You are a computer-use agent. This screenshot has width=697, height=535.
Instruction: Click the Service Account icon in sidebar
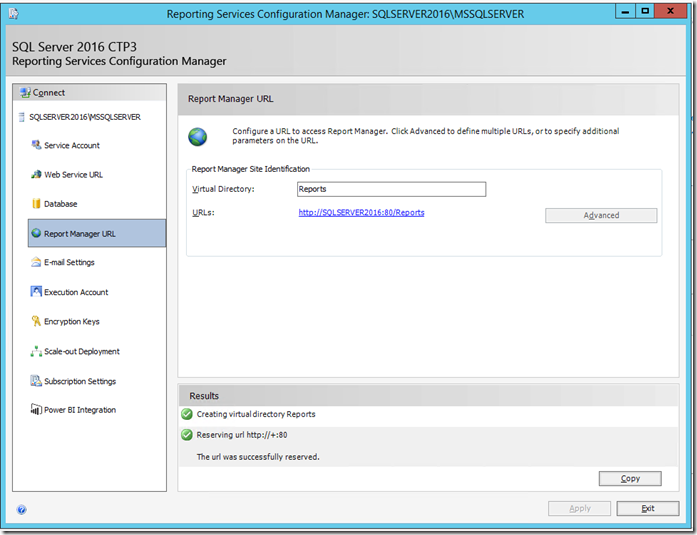pos(36,146)
